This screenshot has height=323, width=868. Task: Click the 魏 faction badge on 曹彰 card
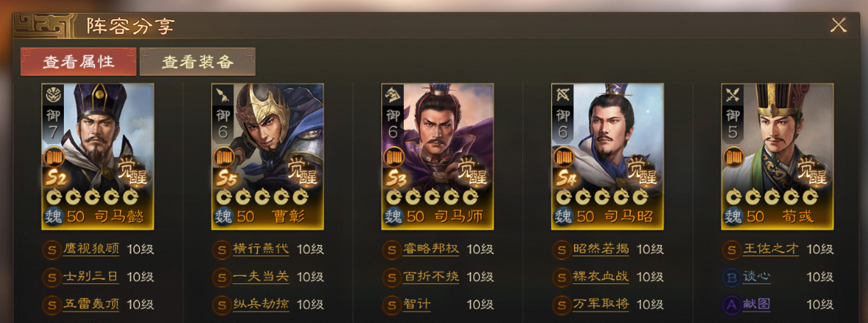(x=222, y=217)
